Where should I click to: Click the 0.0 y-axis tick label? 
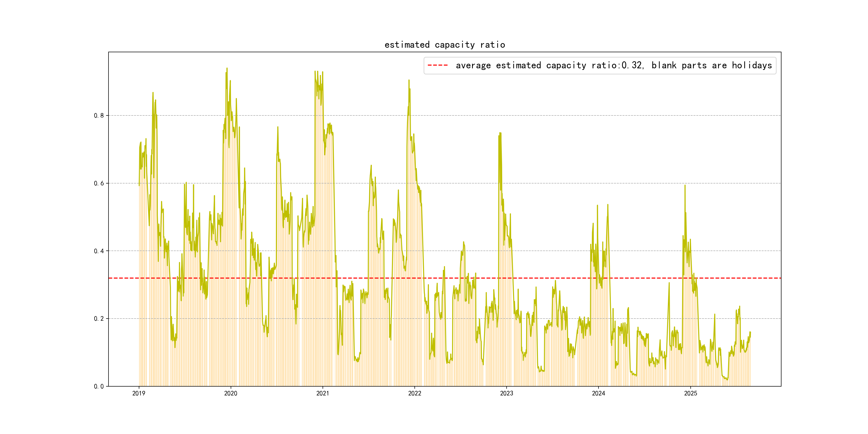[99, 387]
